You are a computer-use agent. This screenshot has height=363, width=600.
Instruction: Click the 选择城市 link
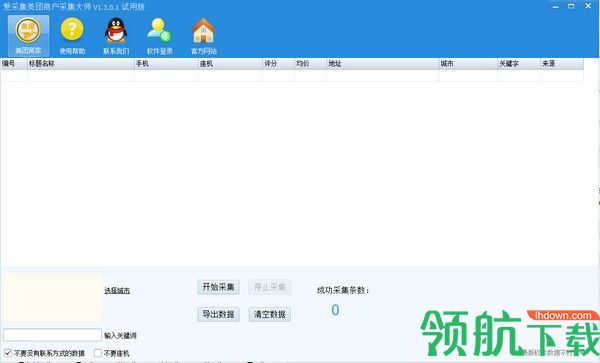point(117,291)
